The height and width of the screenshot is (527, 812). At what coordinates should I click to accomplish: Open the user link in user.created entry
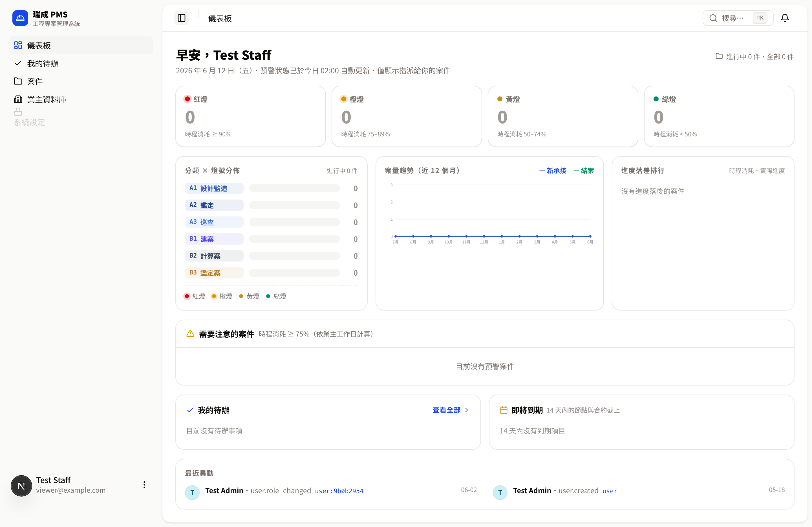pyautogui.click(x=610, y=491)
